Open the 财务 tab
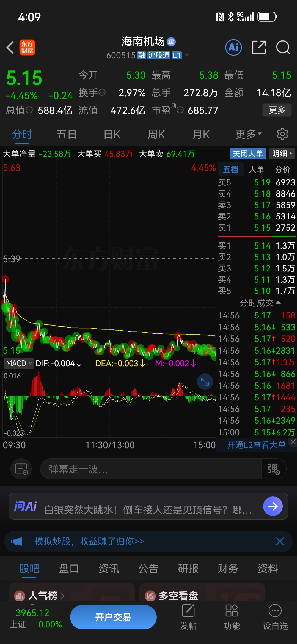This screenshot has height=644, width=297. coord(228,568)
